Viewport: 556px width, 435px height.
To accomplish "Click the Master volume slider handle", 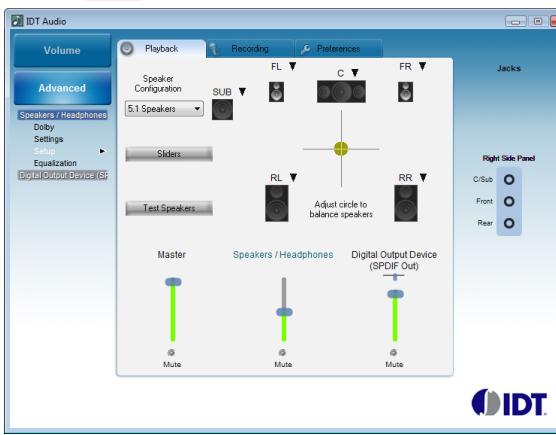I will (x=173, y=282).
